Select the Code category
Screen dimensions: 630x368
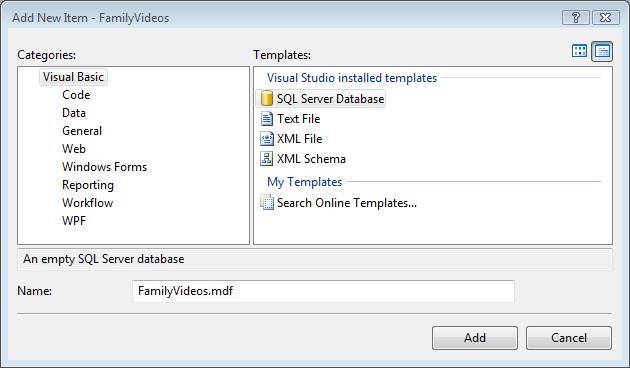[76, 95]
